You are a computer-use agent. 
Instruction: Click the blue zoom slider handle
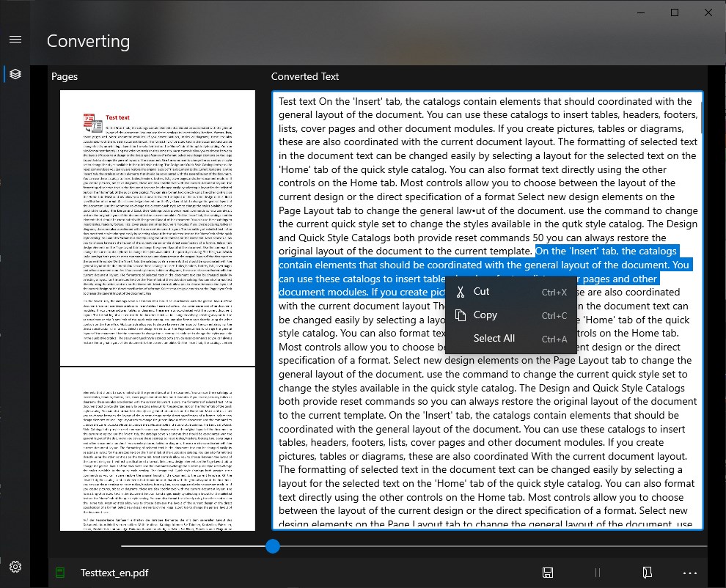pos(273,546)
